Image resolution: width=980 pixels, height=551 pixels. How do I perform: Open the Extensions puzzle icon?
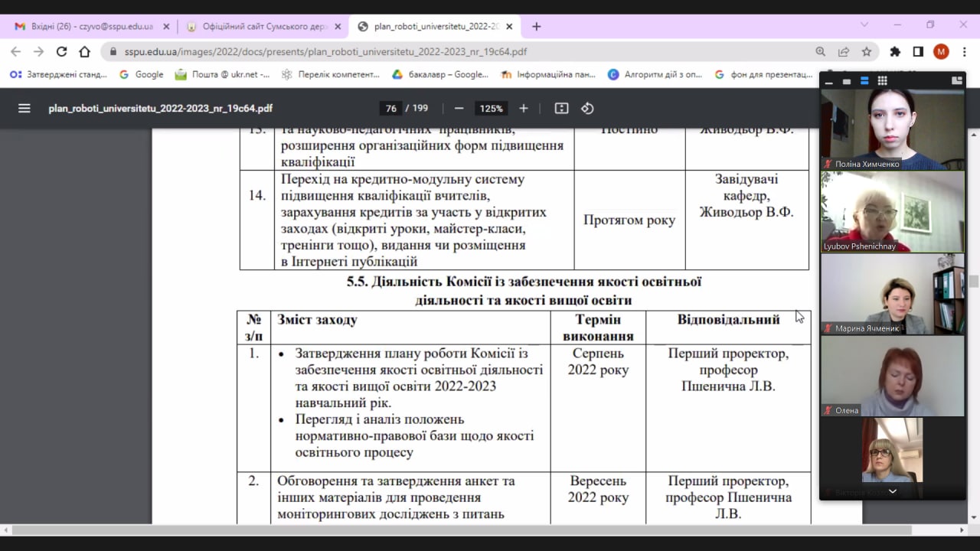895,51
